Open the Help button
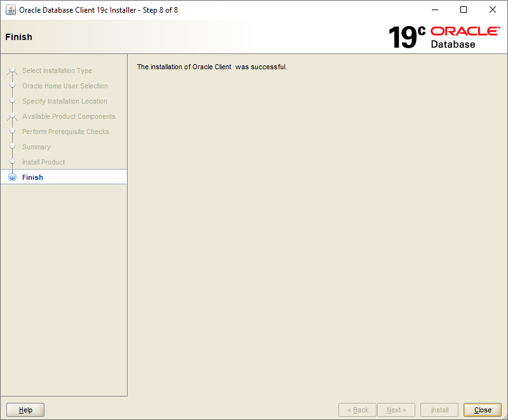Screen dimensions: 508x420 coord(25,410)
